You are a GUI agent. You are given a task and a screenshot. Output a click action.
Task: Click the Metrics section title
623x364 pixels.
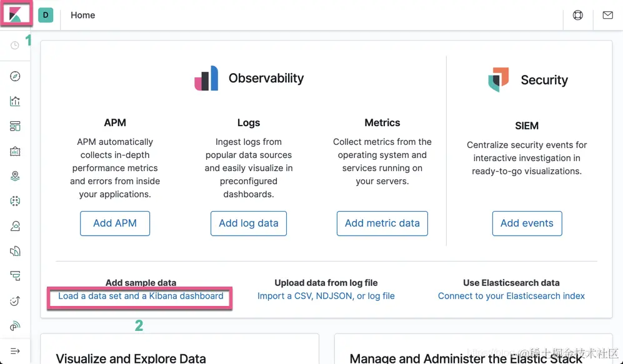[x=382, y=122]
